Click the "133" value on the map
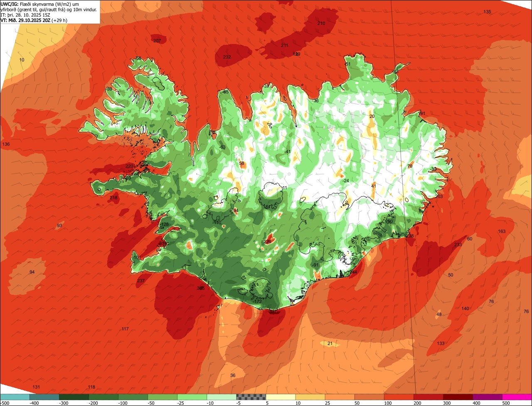This screenshot has width=532, height=406. click(441, 343)
